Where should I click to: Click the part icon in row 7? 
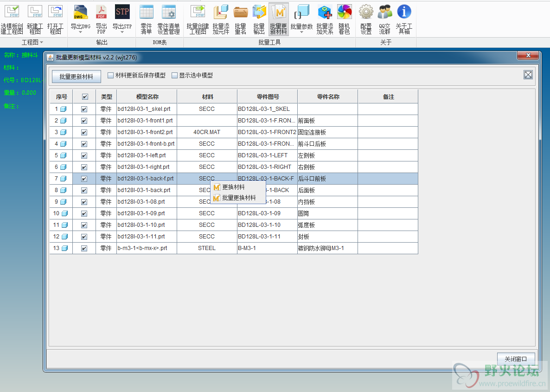[x=64, y=179]
